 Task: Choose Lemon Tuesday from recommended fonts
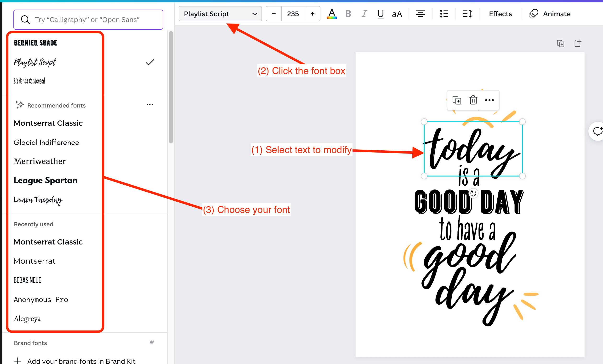38,200
